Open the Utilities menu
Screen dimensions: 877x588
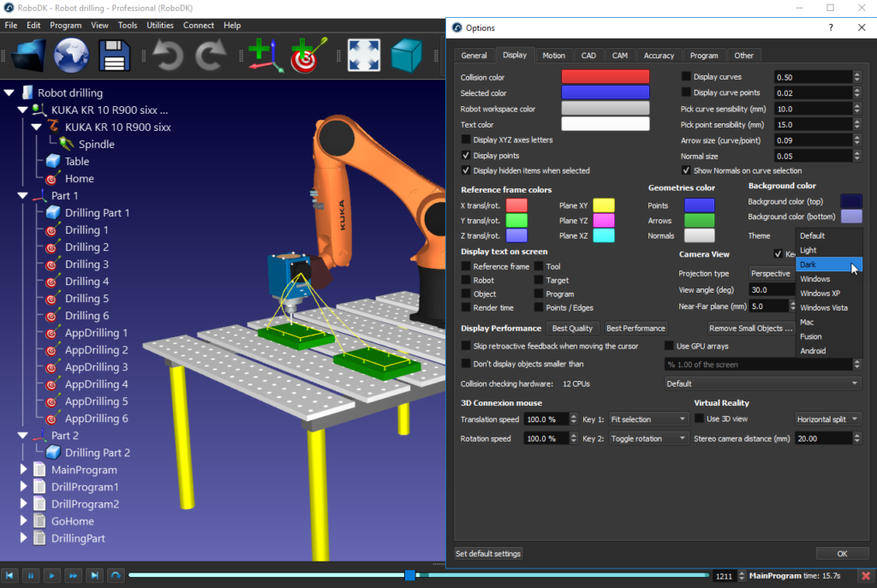pos(160,26)
